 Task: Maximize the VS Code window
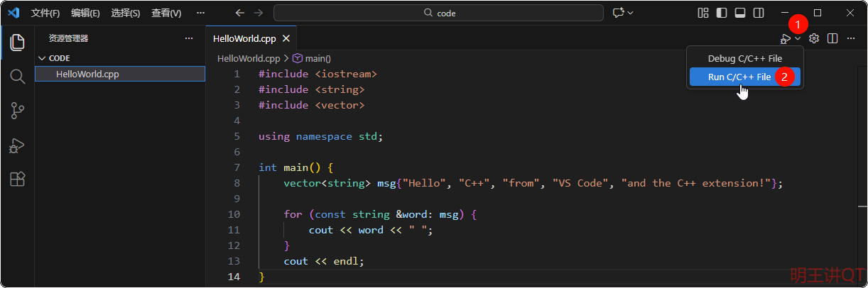pos(818,13)
